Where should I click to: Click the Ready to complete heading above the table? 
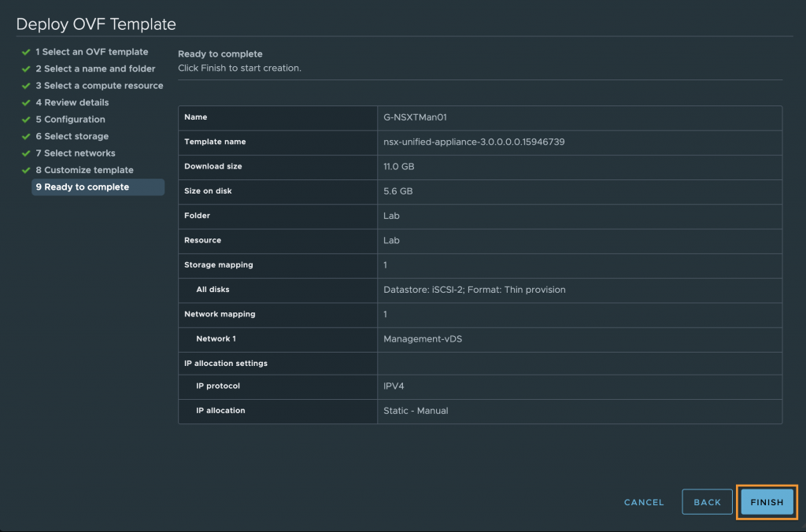(220, 54)
